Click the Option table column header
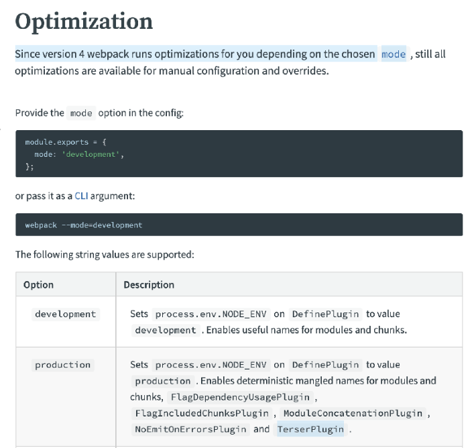Viewport: 476px width, 448px height. [39, 284]
